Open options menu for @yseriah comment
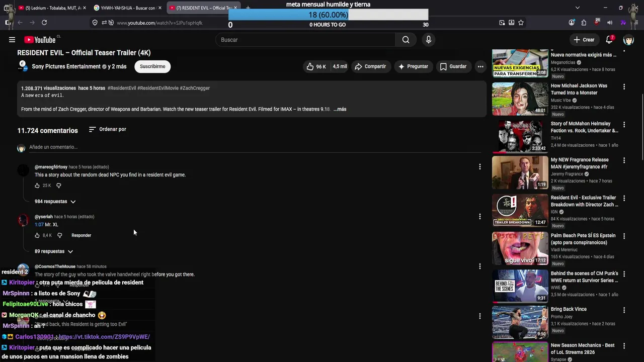 480,216
